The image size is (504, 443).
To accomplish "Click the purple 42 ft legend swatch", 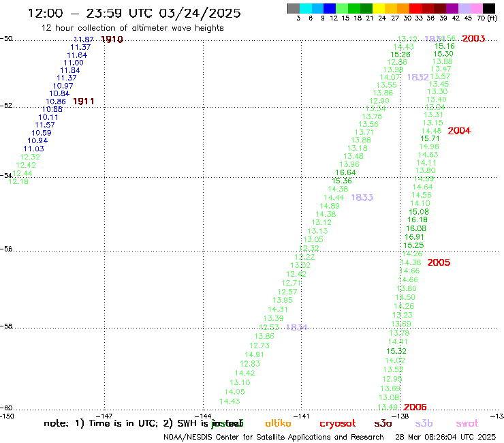I will (452, 8).
